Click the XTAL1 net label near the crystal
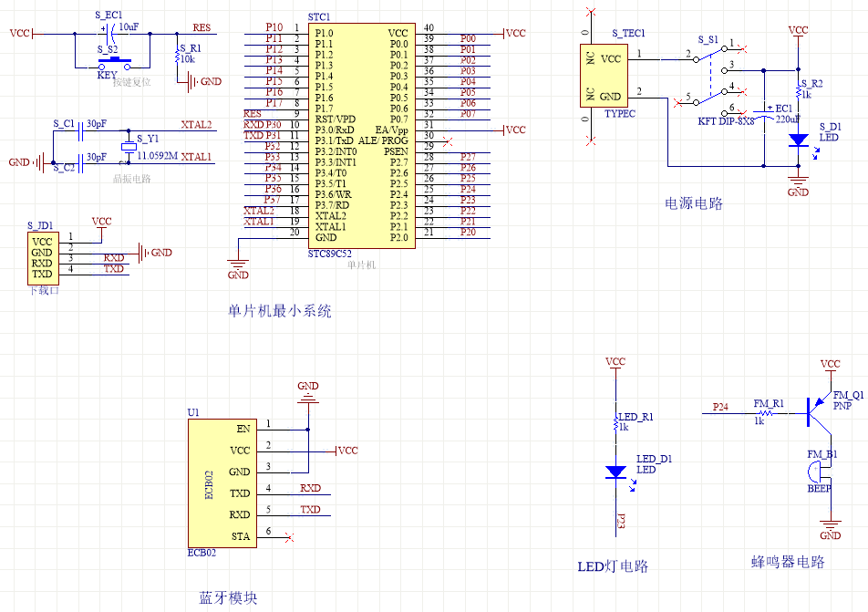 tap(197, 157)
